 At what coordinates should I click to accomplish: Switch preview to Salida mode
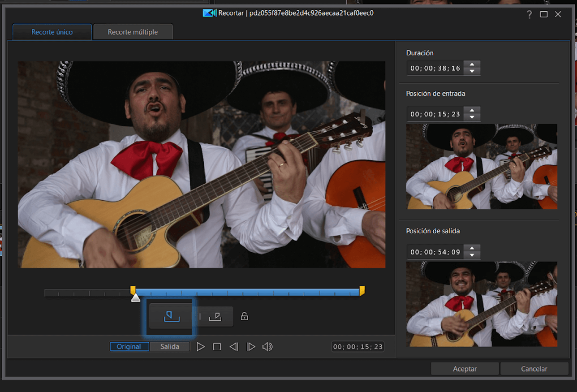pos(170,347)
